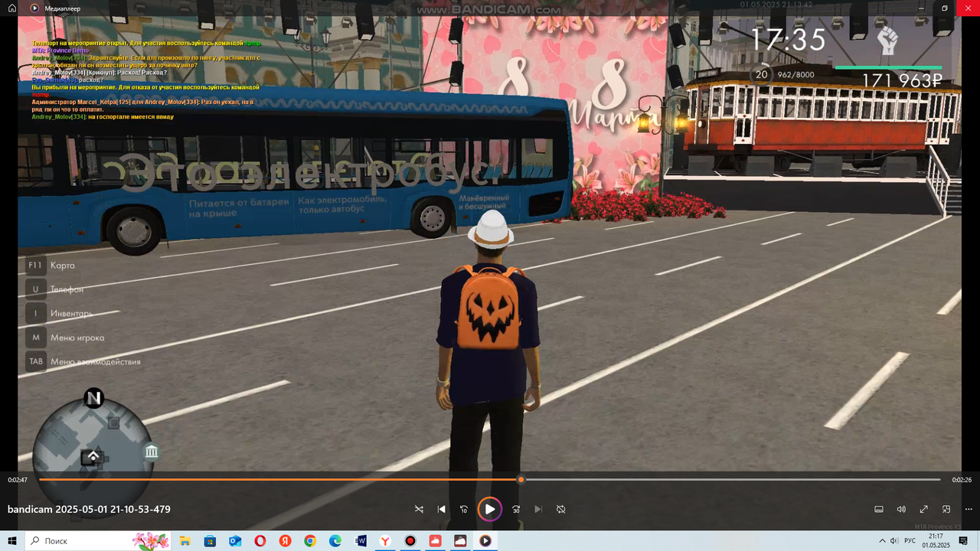Open Outlook from taskbar
This screenshot has height=551, width=980.
(x=235, y=540)
